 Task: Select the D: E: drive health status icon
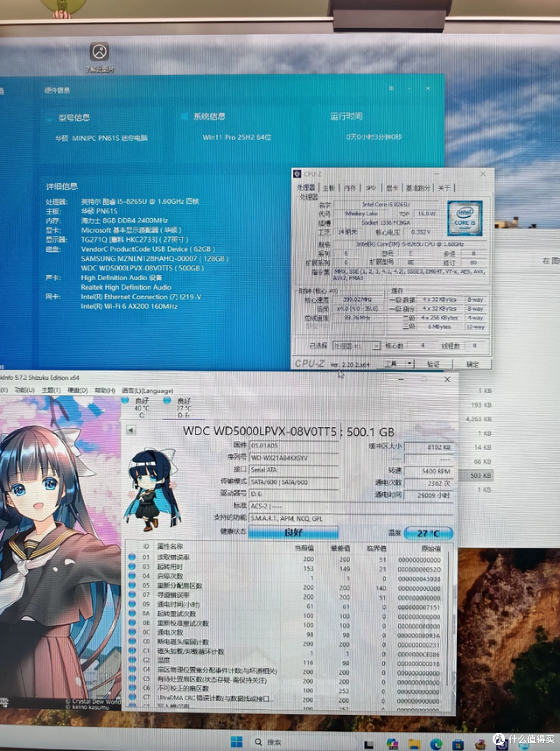coord(167,400)
